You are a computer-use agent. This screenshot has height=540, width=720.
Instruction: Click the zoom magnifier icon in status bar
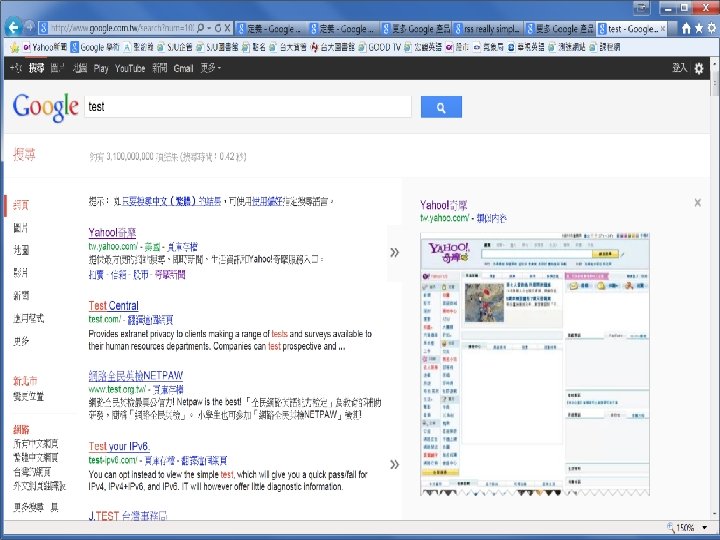coord(671,527)
